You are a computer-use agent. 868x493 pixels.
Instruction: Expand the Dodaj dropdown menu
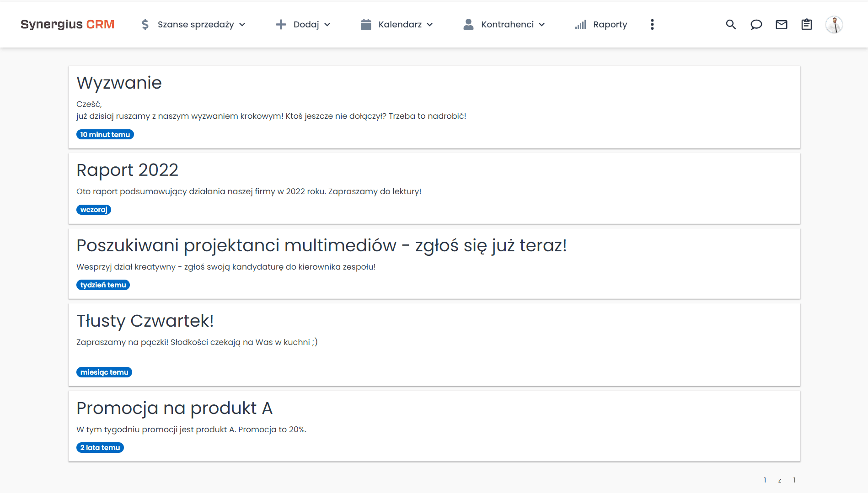point(327,25)
